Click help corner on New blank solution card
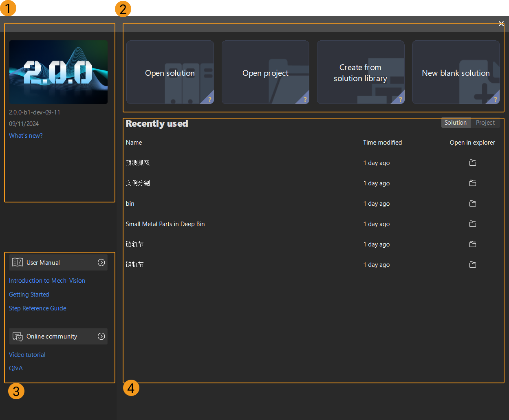509x420 pixels. 495,99
